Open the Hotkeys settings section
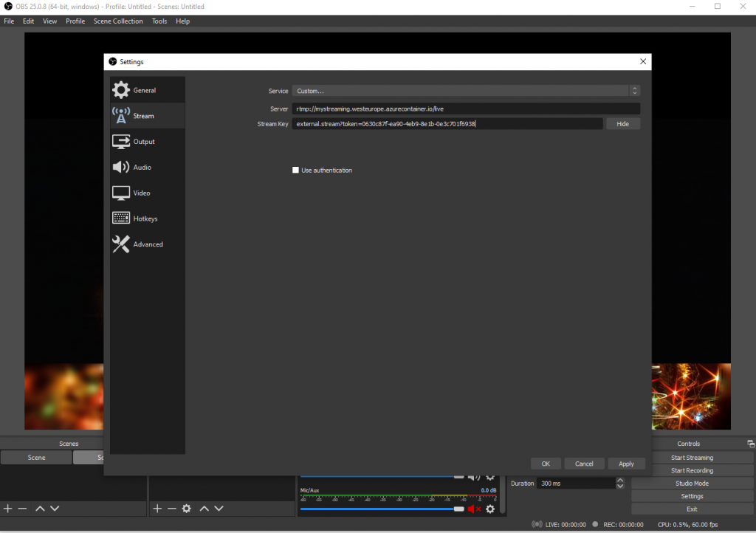Image resolution: width=756 pixels, height=533 pixels. (145, 219)
